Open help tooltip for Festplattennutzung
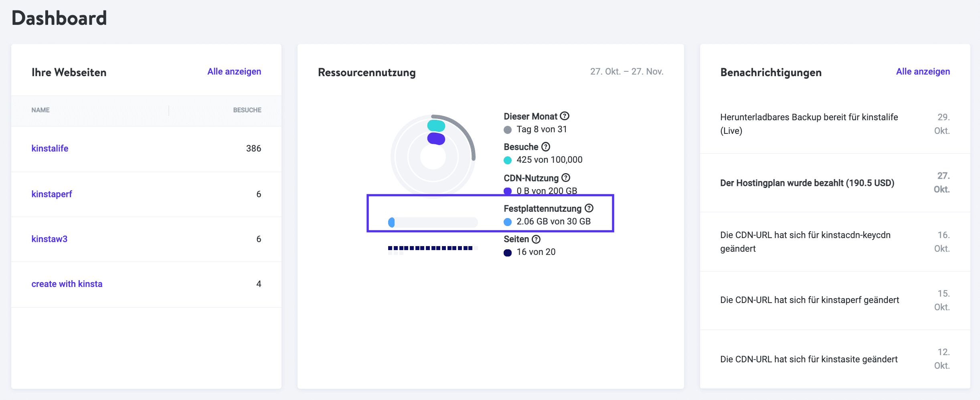The image size is (980, 400). (588, 208)
